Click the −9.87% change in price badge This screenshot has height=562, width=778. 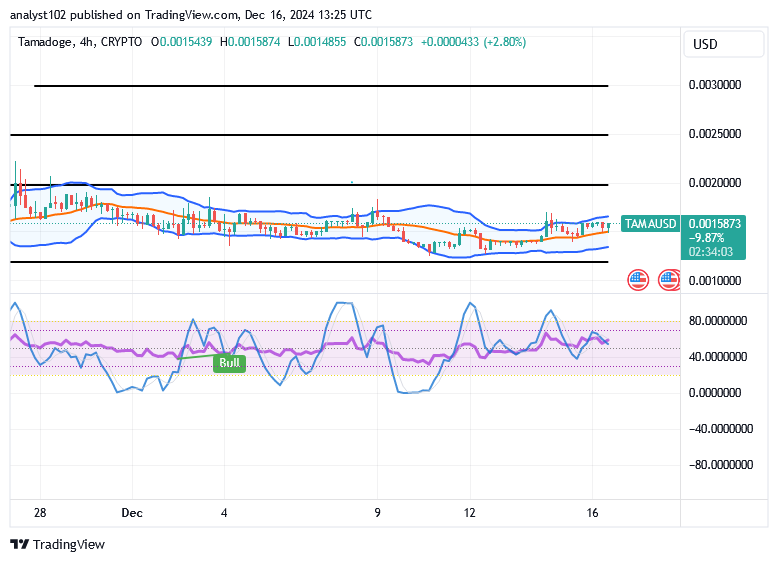pyautogui.click(x=707, y=238)
